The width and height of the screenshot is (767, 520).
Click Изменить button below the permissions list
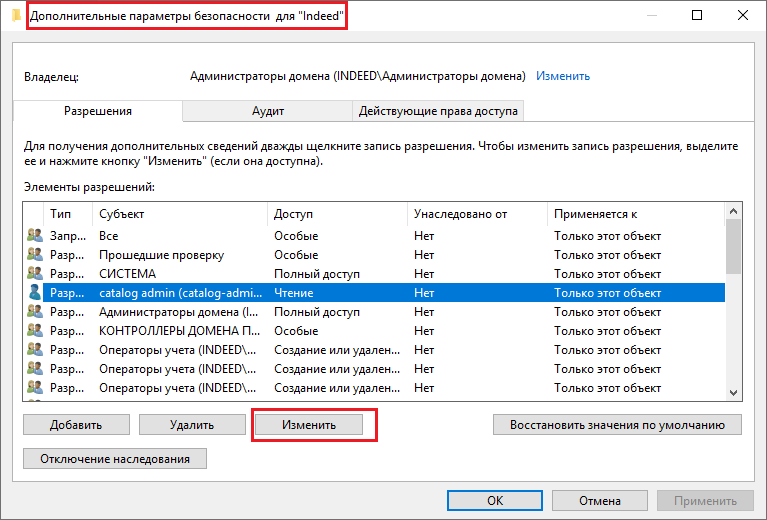308,424
